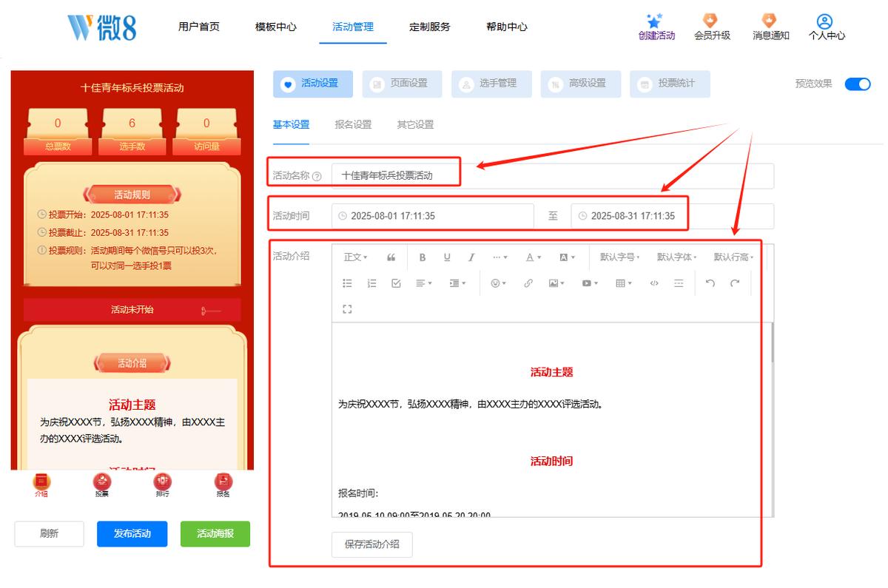The height and width of the screenshot is (588, 888).
Task: Open the 默认字体 font family dropdown
Action: tap(677, 257)
